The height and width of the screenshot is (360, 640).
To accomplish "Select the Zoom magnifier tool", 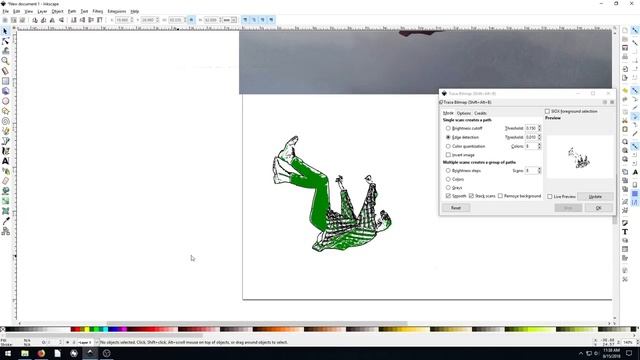I will (5, 61).
